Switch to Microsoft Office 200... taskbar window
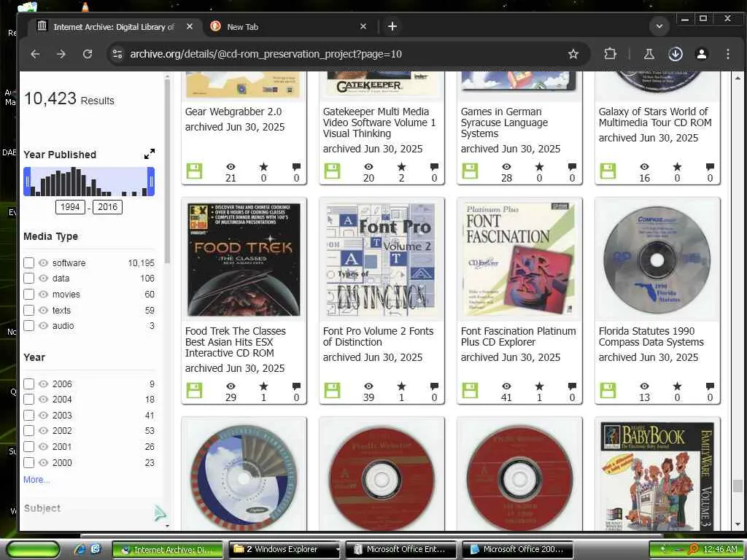Viewport: 747px width, 560px height. coord(517,550)
